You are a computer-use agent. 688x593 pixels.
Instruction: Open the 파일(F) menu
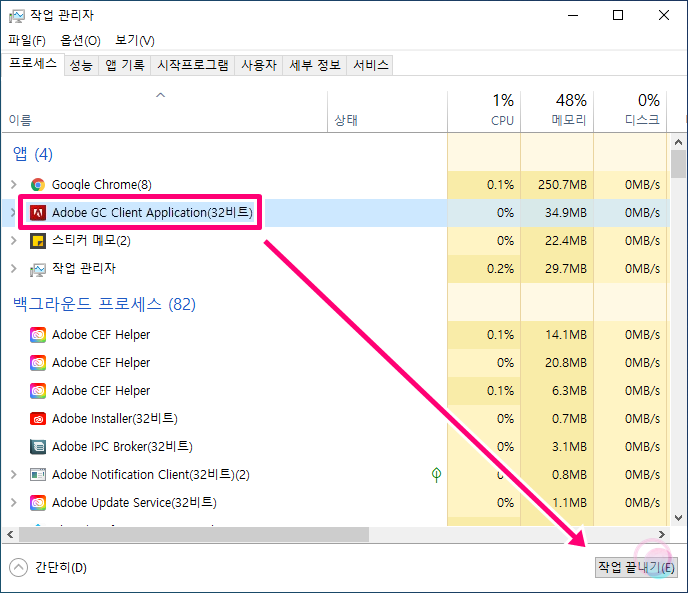point(27,41)
